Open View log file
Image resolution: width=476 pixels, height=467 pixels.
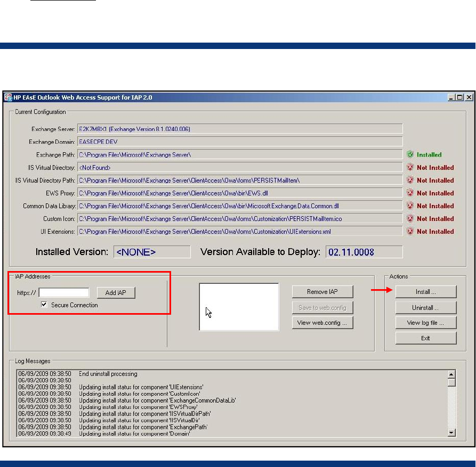tap(425, 323)
